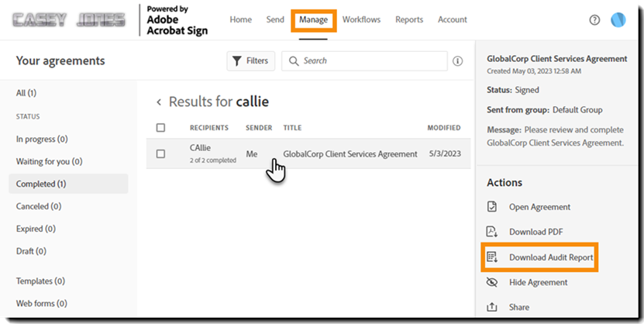Click the funnel icon in Filters
This screenshot has height=324, width=644.
(x=237, y=60)
